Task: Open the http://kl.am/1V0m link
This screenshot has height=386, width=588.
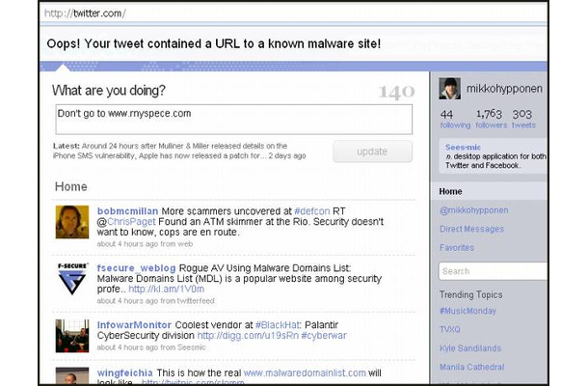Action: [x=166, y=289]
